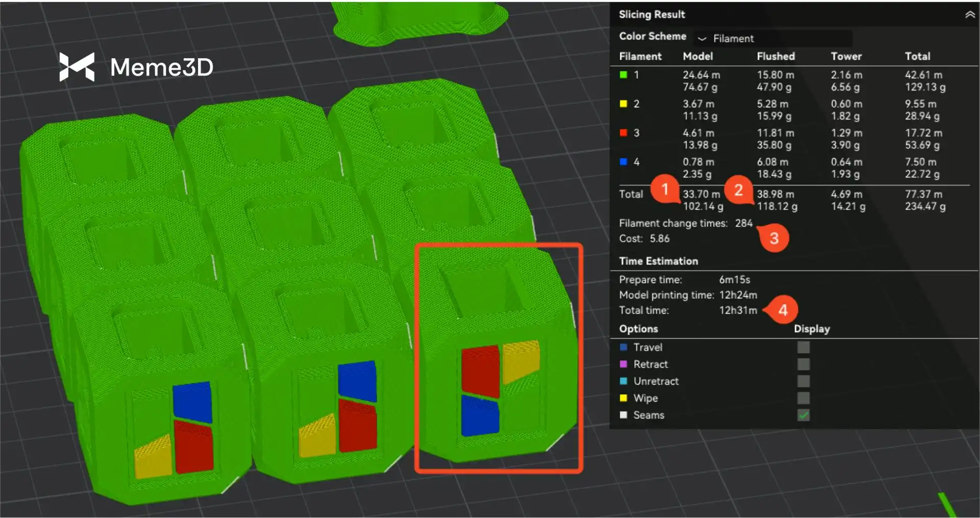Click the Flushed column header
Image resolution: width=980 pixels, height=518 pixels.
click(x=775, y=56)
